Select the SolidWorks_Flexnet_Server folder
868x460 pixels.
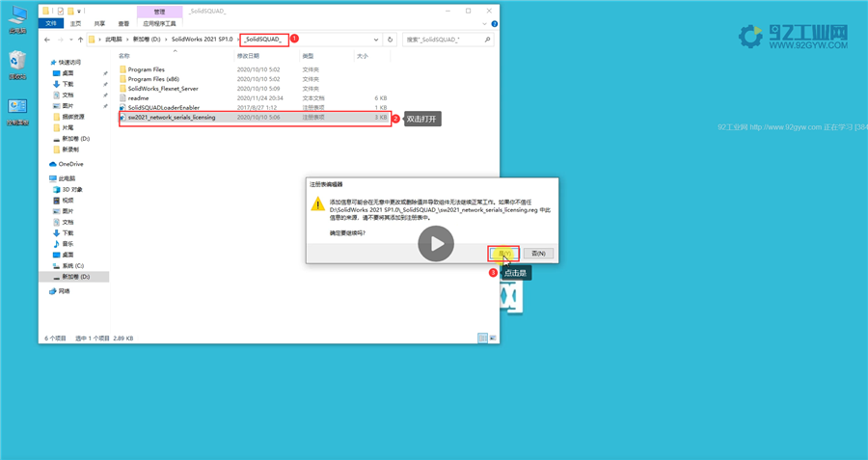pos(163,89)
